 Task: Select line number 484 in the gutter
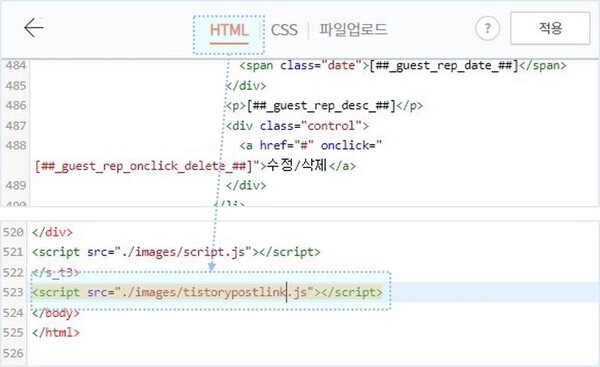pyautogui.click(x=16, y=65)
